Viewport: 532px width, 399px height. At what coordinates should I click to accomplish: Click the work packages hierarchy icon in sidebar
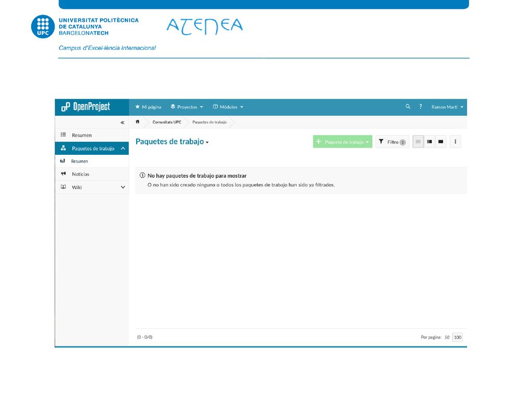(63, 148)
